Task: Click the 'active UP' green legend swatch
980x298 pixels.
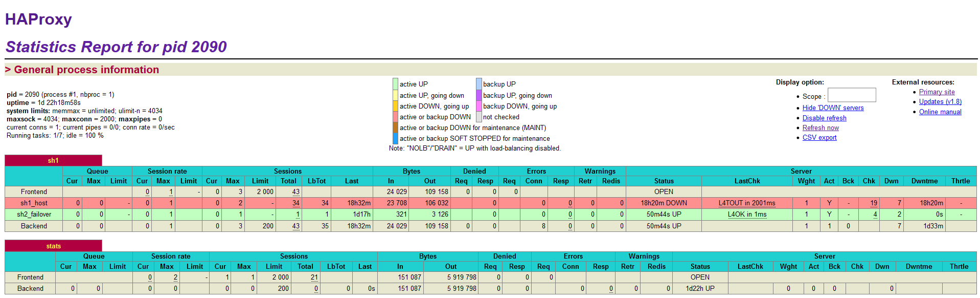Action: pos(395,84)
